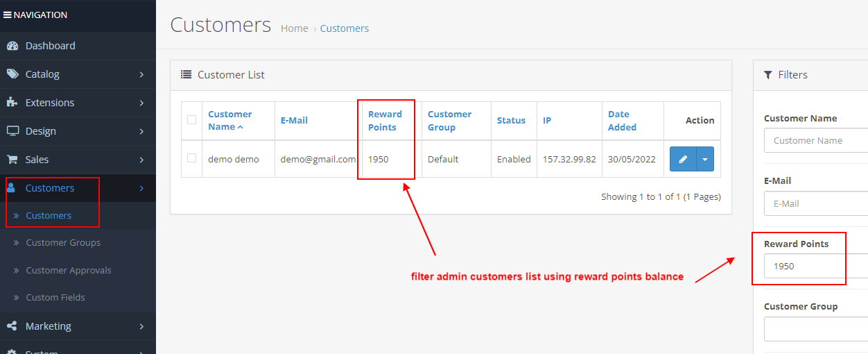Click the Catalog tag icon
Image resolution: width=868 pixels, height=354 pixels.
(12, 74)
